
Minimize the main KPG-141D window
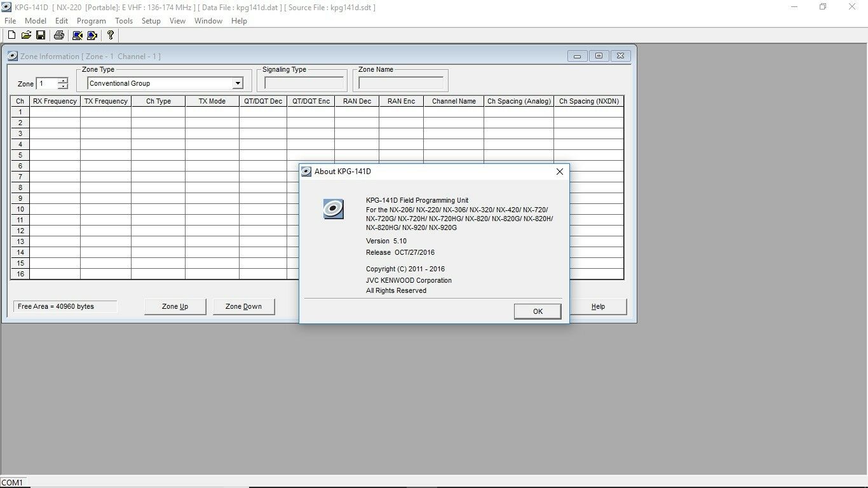pyautogui.click(x=795, y=7)
